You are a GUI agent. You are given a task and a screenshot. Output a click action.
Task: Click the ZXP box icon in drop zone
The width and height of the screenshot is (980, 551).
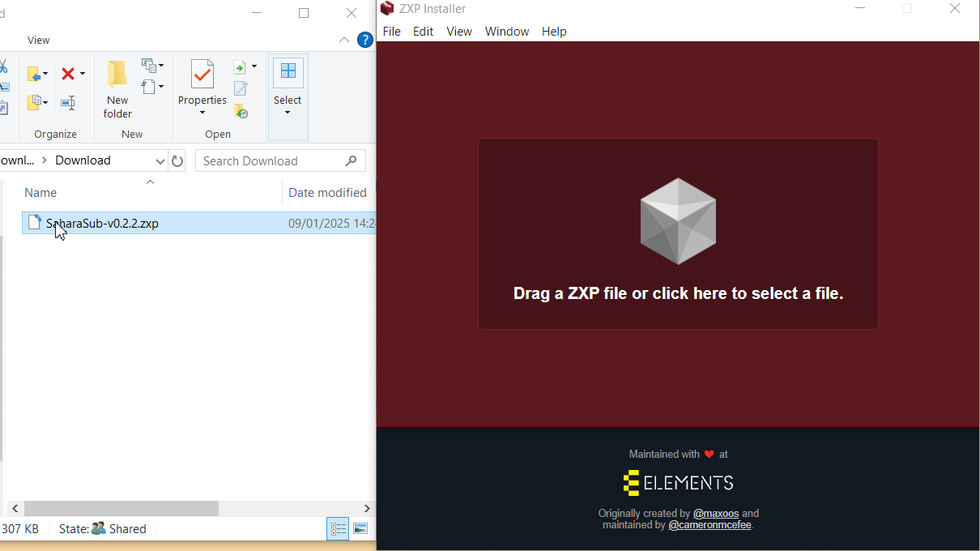(x=678, y=221)
